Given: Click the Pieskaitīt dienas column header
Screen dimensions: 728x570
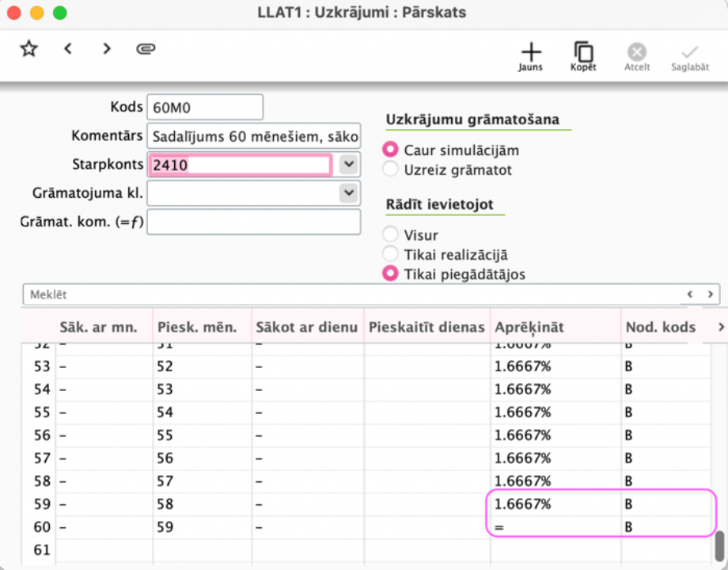Looking at the screenshot, I should (x=427, y=327).
